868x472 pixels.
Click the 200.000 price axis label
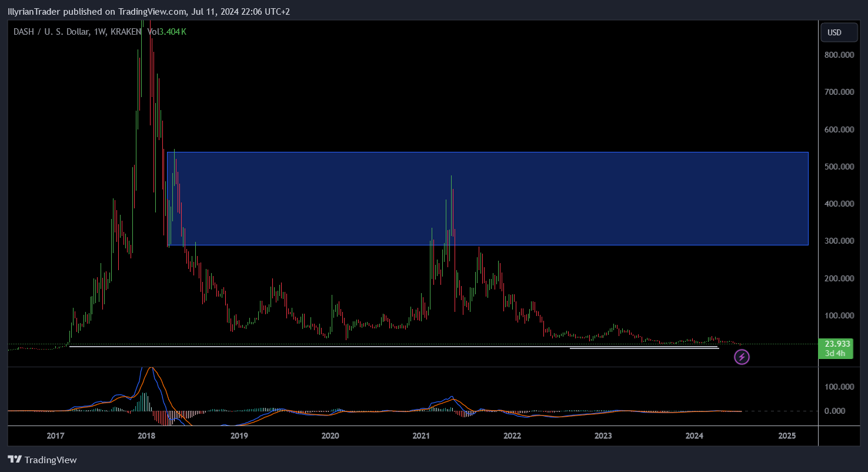click(839, 278)
